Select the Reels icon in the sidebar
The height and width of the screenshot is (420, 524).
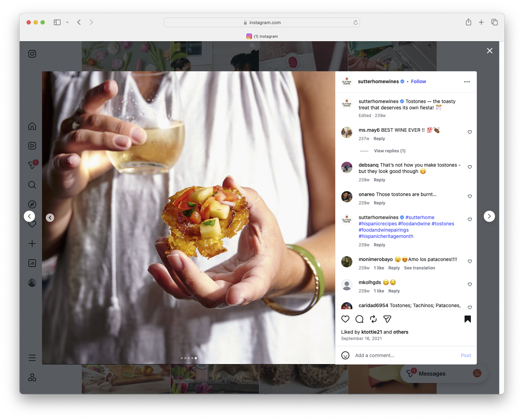[x=32, y=146]
